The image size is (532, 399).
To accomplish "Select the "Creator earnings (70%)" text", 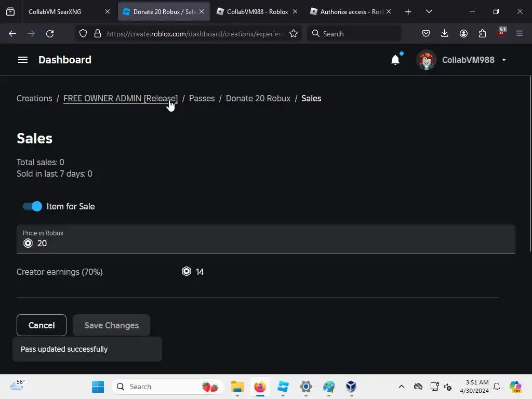I will click(x=59, y=272).
